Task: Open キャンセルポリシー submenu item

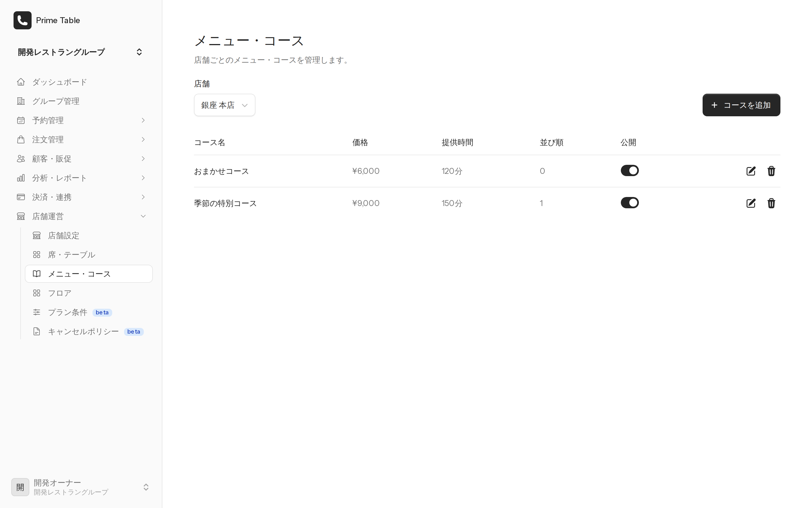Action: pos(89,332)
